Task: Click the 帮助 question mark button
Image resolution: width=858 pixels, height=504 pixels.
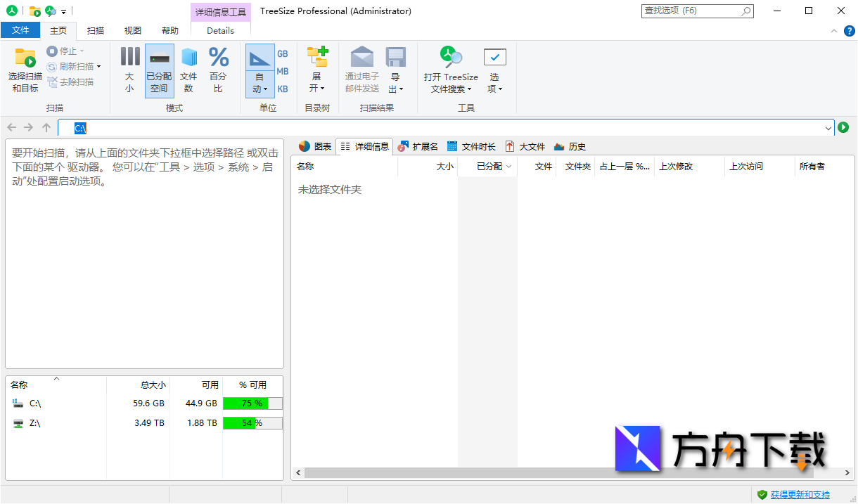Action: [x=849, y=30]
